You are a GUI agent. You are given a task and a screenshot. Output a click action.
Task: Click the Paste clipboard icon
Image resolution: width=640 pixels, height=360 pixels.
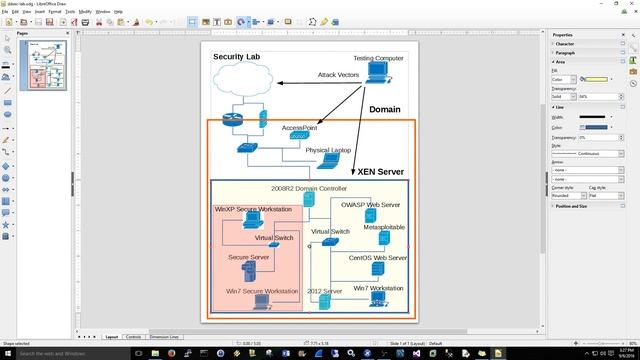[121, 22]
